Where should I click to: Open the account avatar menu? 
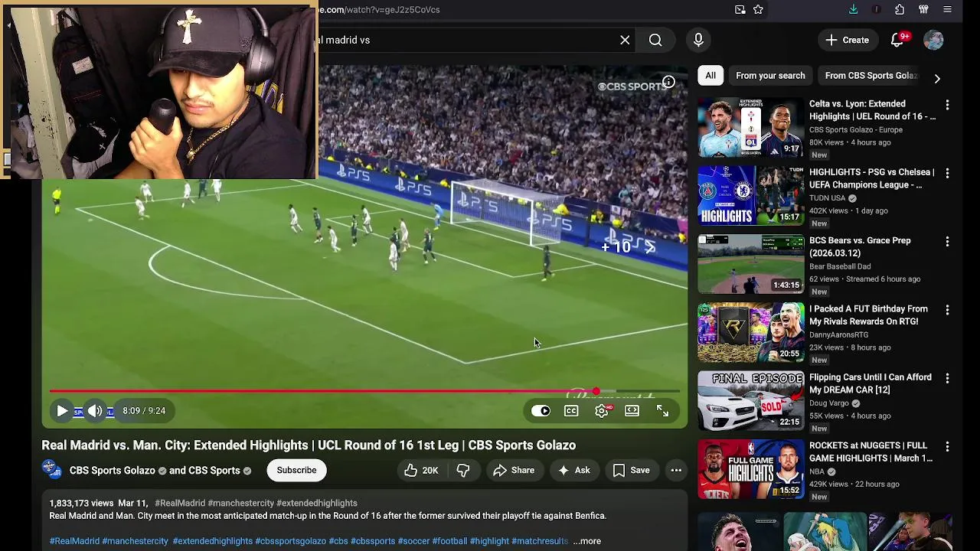(933, 40)
